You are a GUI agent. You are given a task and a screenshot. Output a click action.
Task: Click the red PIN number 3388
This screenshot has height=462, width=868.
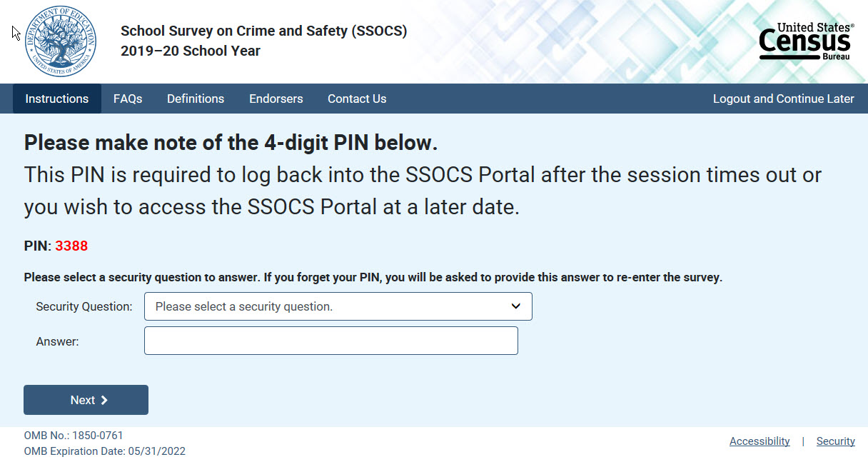71,246
